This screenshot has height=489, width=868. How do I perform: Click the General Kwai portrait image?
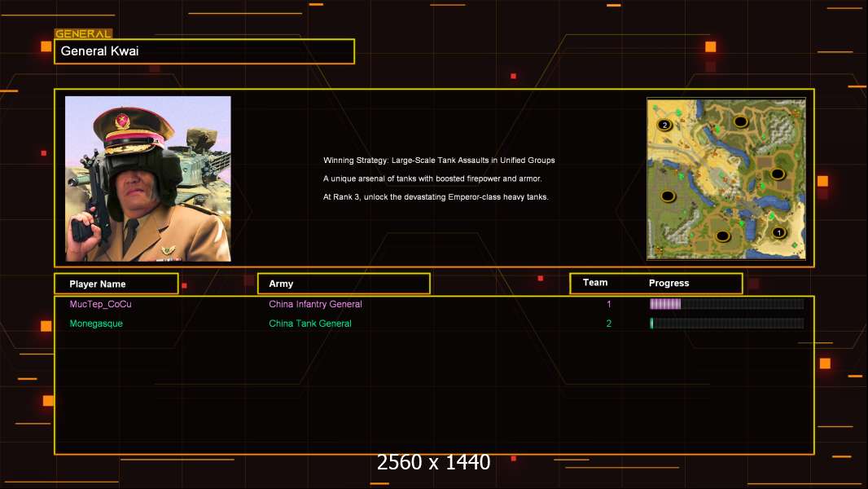point(148,178)
